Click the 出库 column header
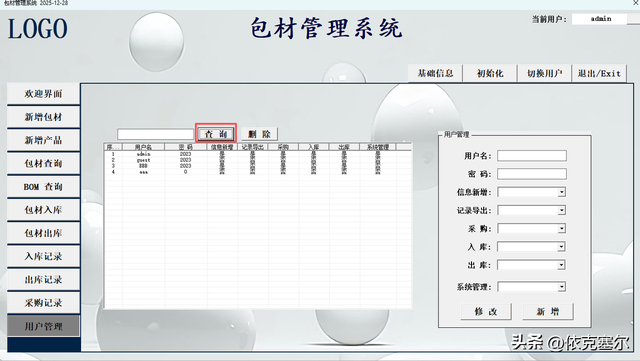 click(x=344, y=147)
